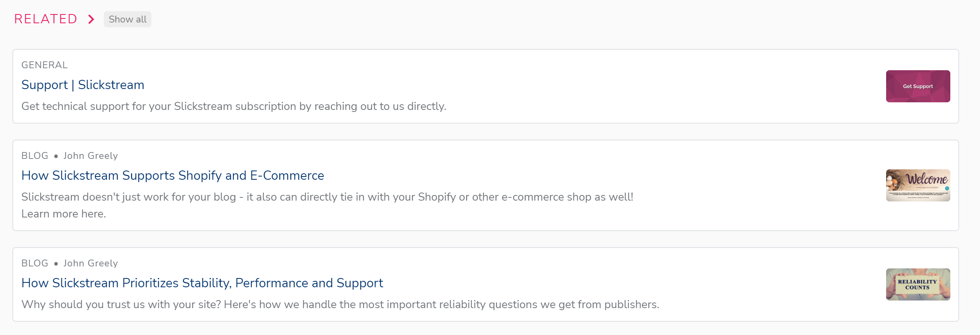The width and height of the screenshot is (980, 335).
Task: Open the Support | Slickstream link
Action: (x=83, y=85)
